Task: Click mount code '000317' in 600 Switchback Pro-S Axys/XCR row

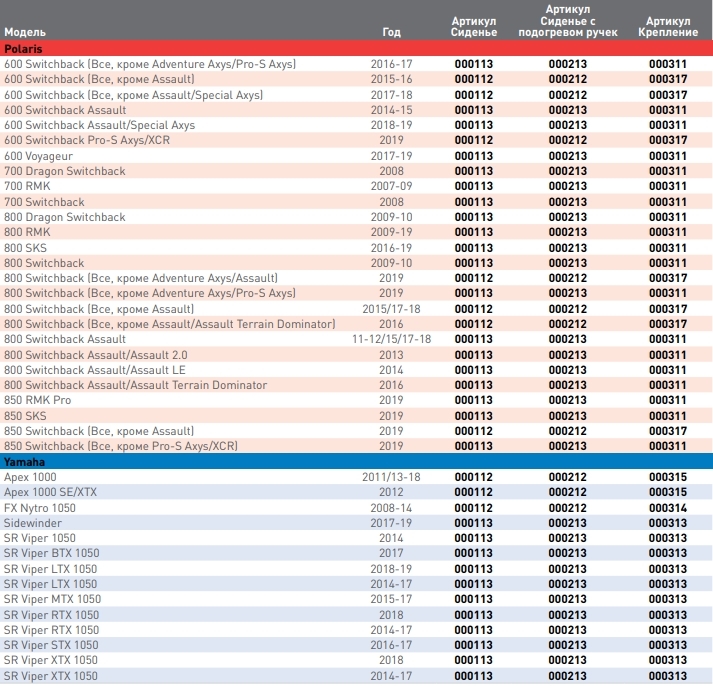Action: coord(668,140)
